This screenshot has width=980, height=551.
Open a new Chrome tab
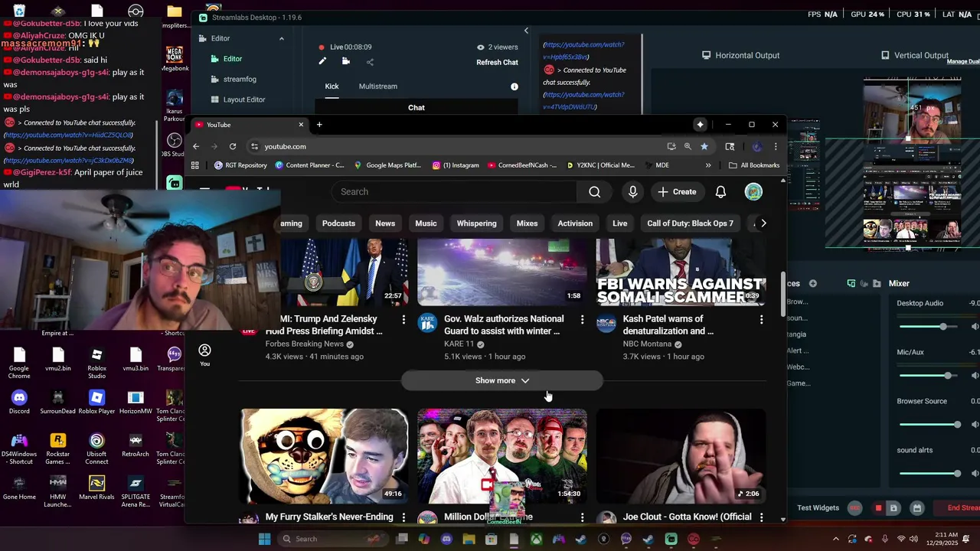pos(319,125)
